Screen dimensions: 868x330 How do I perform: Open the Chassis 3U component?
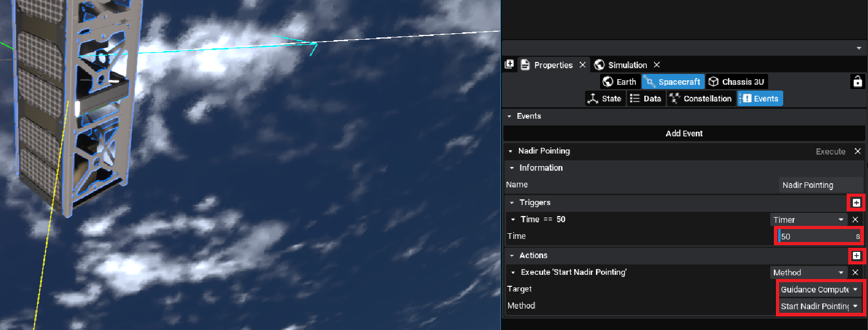737,82
